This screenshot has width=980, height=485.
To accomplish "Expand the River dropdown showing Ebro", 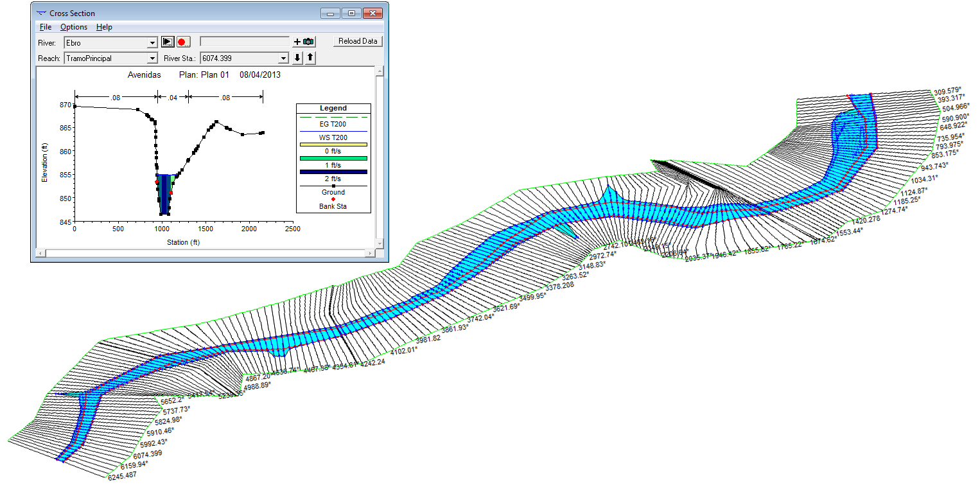I will tap(152, 43).
